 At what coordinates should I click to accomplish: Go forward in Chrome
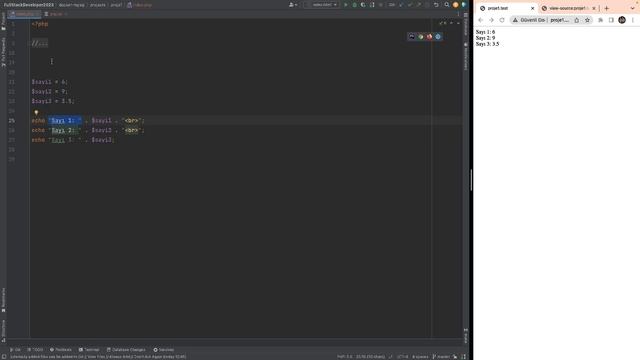tap(491, 20)
